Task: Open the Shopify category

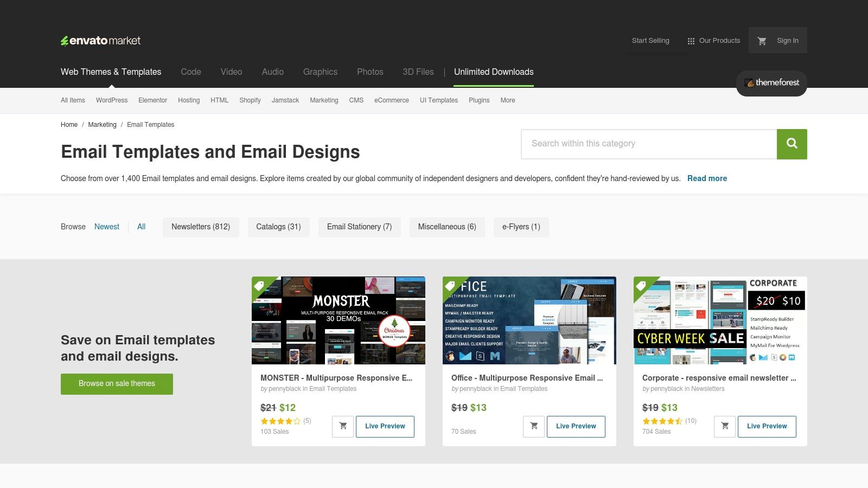Action: coord(250,100)
